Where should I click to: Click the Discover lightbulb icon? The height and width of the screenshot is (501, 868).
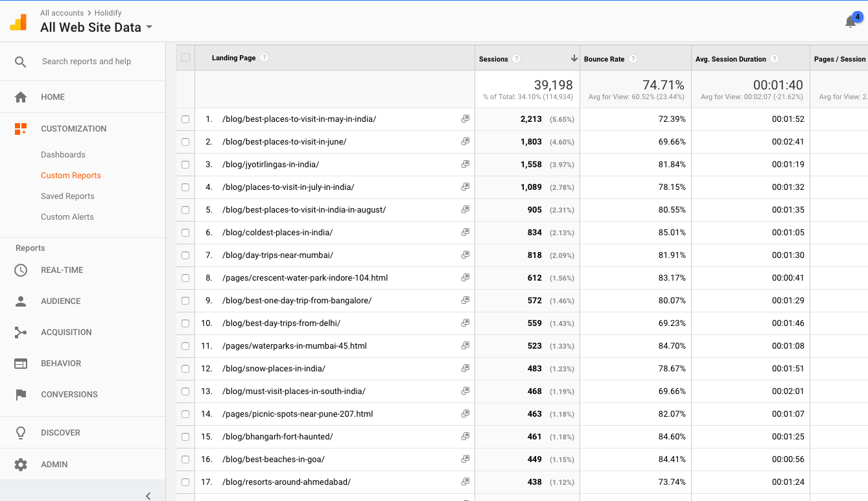pos(21,432)
